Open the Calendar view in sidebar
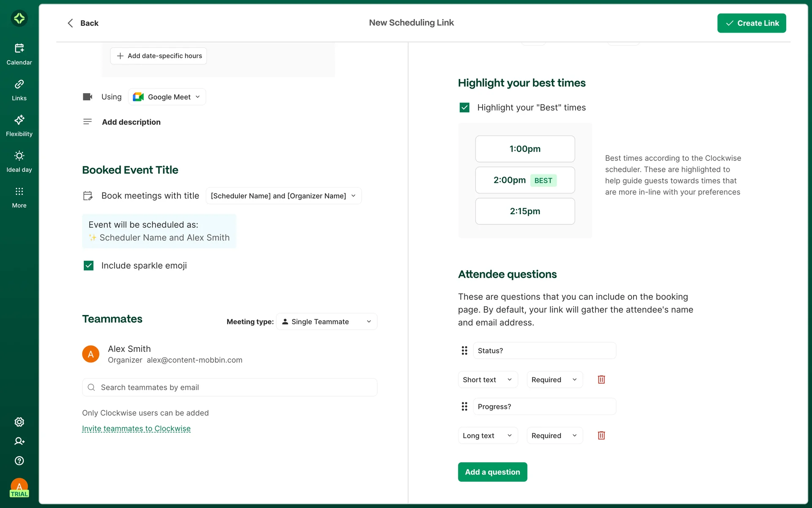 pos(19,54)
